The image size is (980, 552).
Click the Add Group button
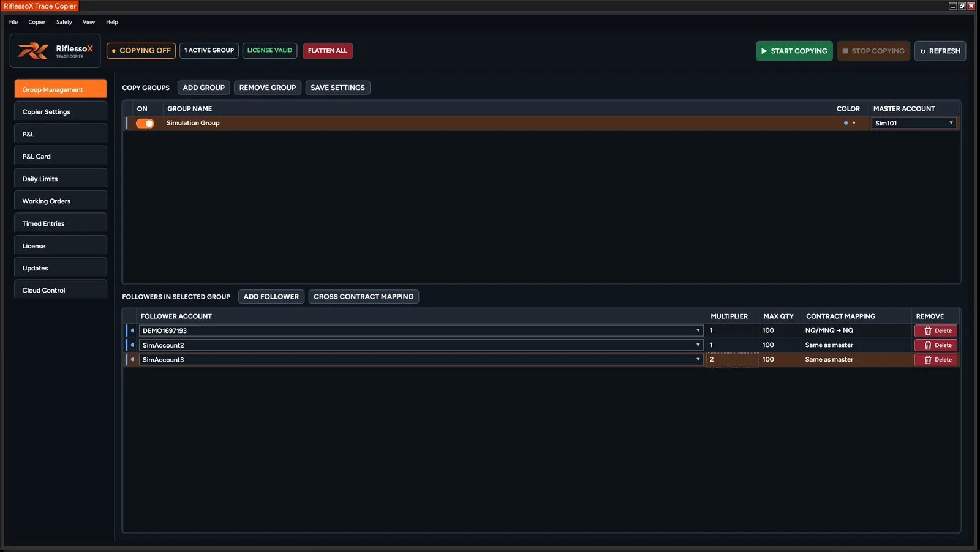click(x=204, y=88)
